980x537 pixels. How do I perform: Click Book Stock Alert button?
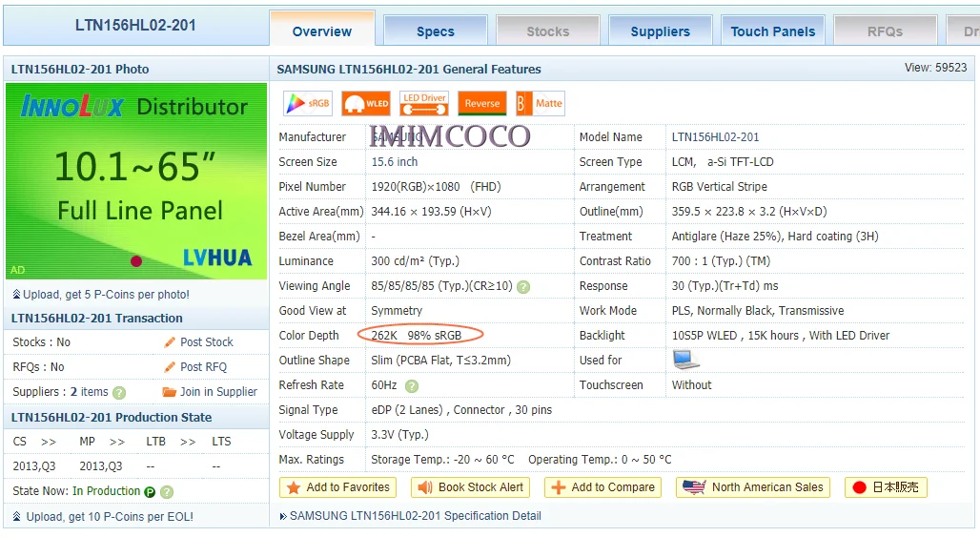pyautogui.click(x=470, y=487)
